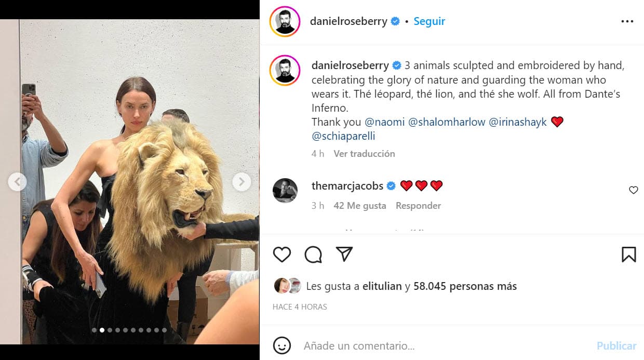This screenshot has height=360, width=644.
Task: View 42 Me gusta on comment
Action: coord(360,206)
